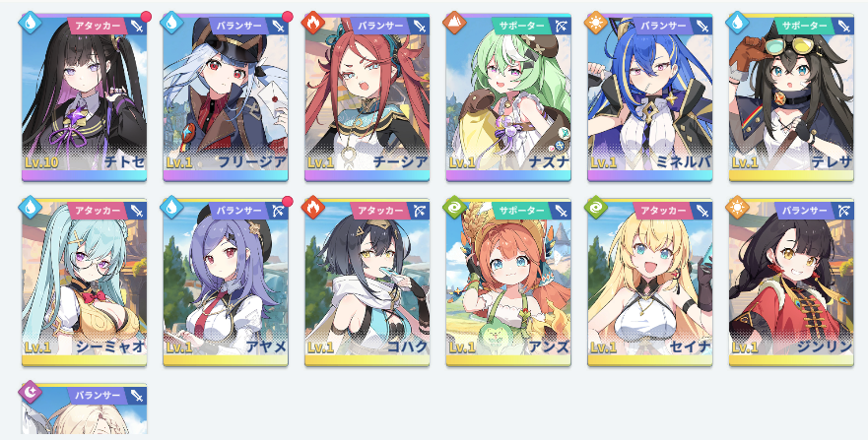Open the チトセ character card
The width and height of the screenshot is (868, 440).
(x=84, y=97)
